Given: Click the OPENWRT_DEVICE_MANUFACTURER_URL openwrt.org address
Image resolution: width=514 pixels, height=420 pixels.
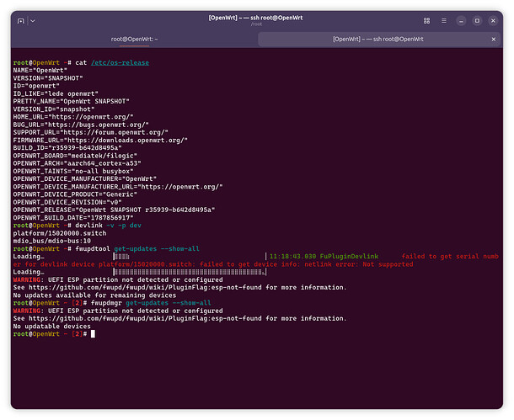Looking at the screenshot, I should coord(180,187).
